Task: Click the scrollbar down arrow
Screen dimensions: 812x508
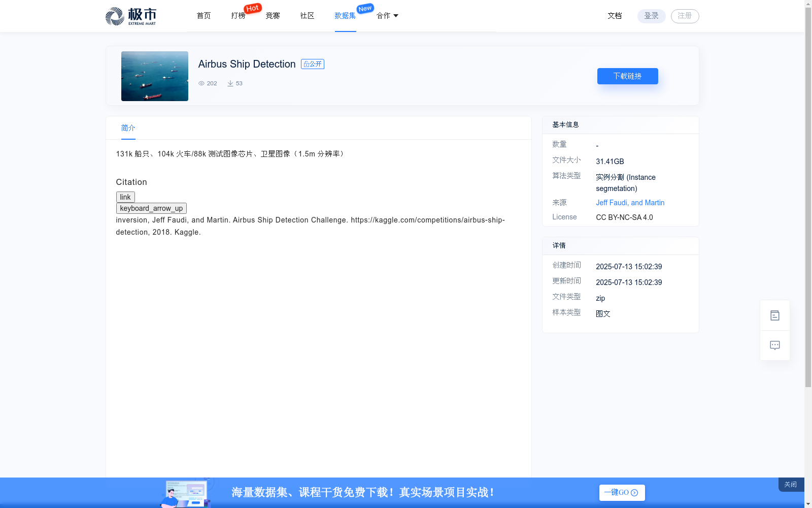Action: [808, 504]
